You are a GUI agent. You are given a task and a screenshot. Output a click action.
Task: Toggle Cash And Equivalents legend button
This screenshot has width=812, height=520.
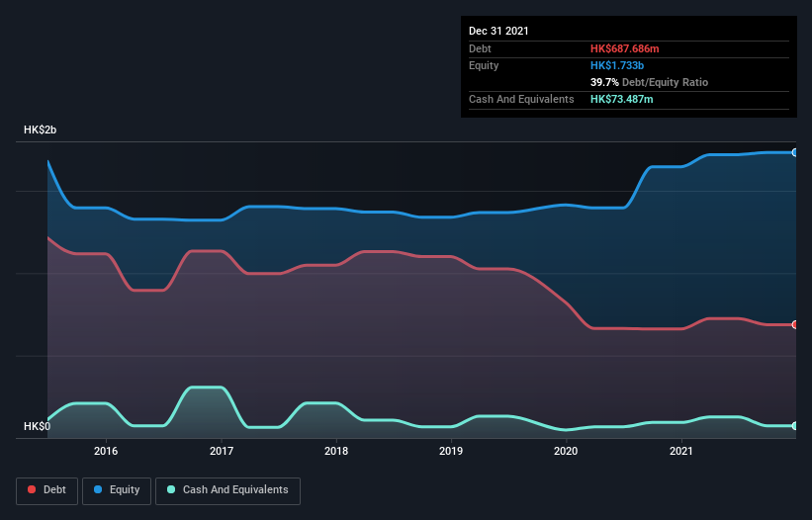[x=227, y=490]
